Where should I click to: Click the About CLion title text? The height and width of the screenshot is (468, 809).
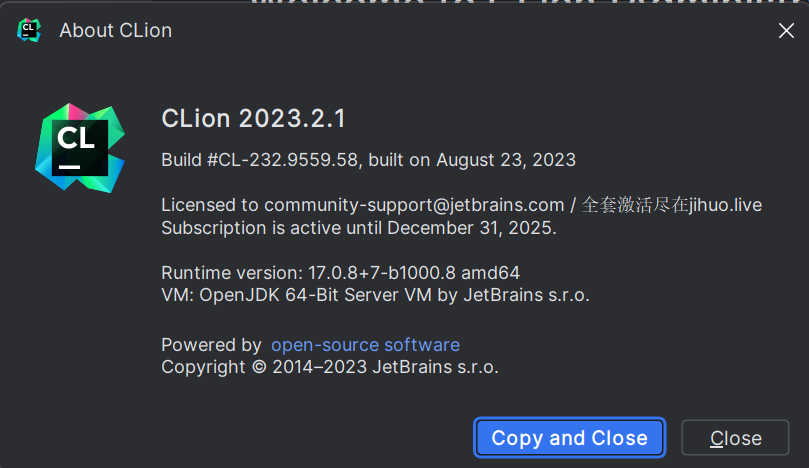tap(116, 30)
